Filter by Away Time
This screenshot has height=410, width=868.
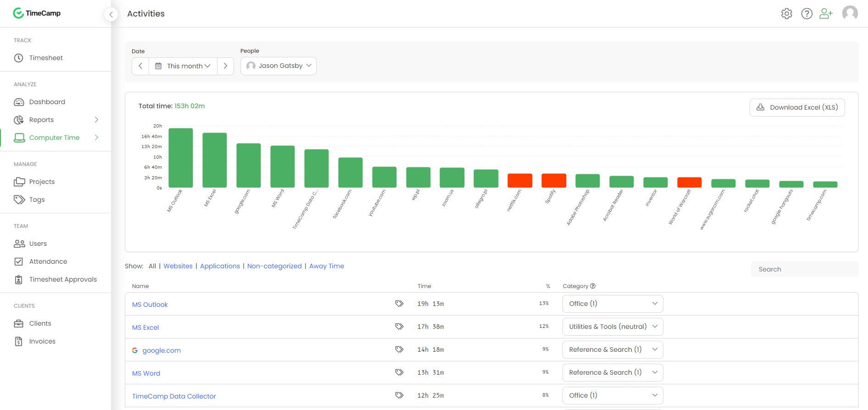326,266
